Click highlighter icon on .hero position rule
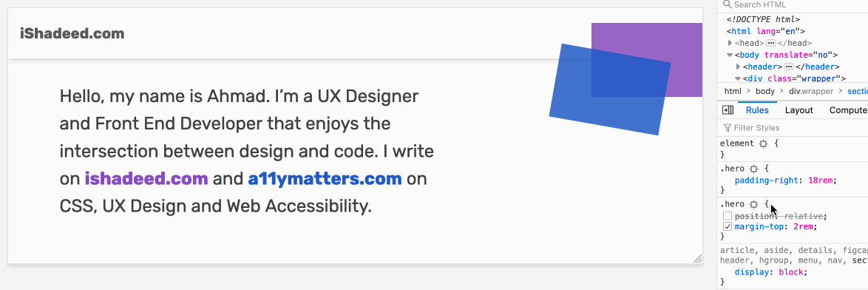 (x=753, y=204)
